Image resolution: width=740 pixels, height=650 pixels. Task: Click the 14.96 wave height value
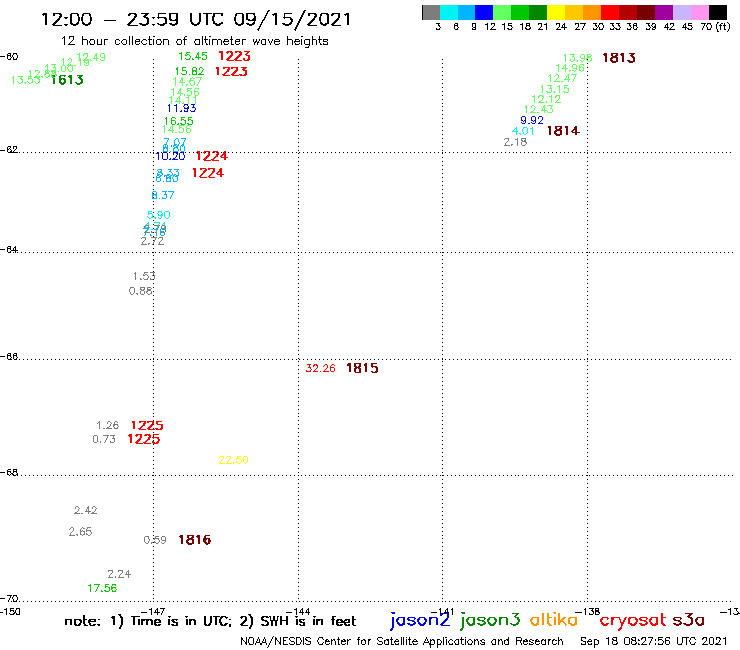570,68
